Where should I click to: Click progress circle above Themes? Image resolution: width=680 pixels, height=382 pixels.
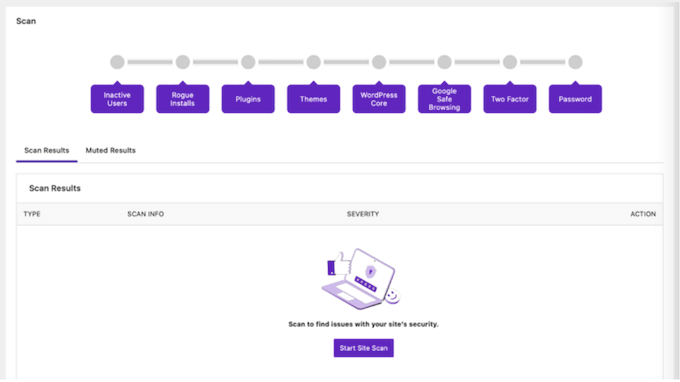click(314, 62)
